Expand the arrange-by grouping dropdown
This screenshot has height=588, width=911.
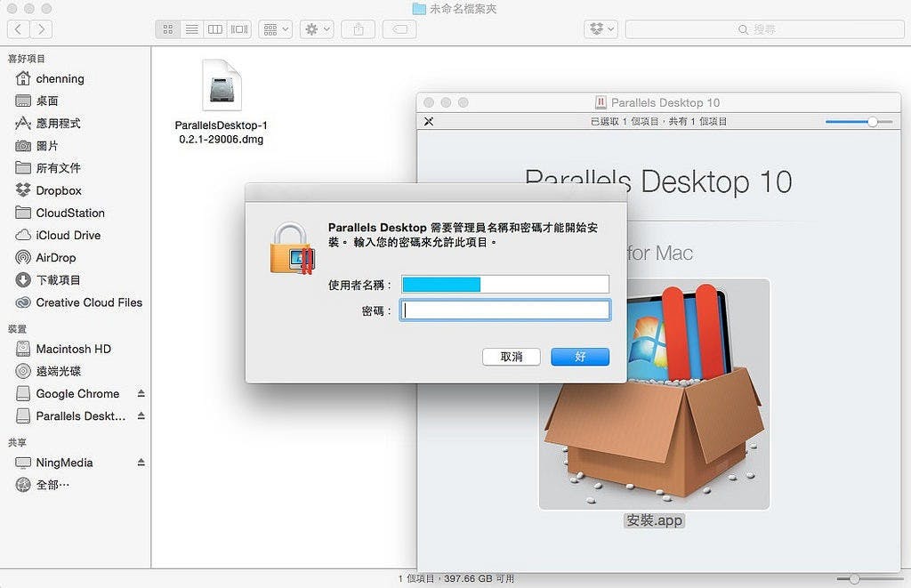[x=276, y=29]
